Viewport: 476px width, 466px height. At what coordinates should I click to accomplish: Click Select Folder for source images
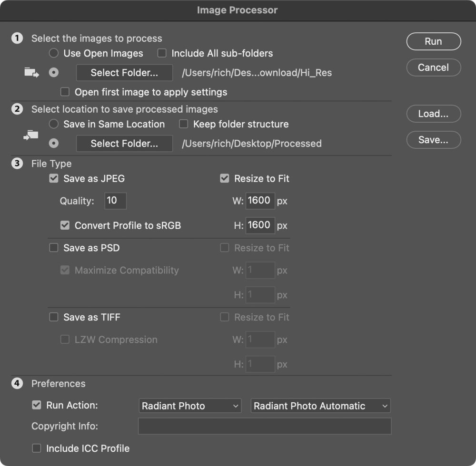124,73
